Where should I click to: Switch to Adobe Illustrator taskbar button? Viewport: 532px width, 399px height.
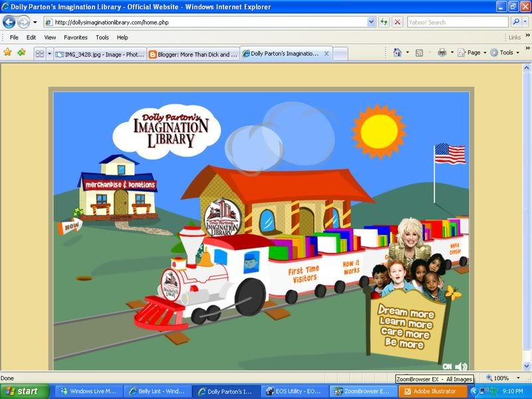click(433, 391)
